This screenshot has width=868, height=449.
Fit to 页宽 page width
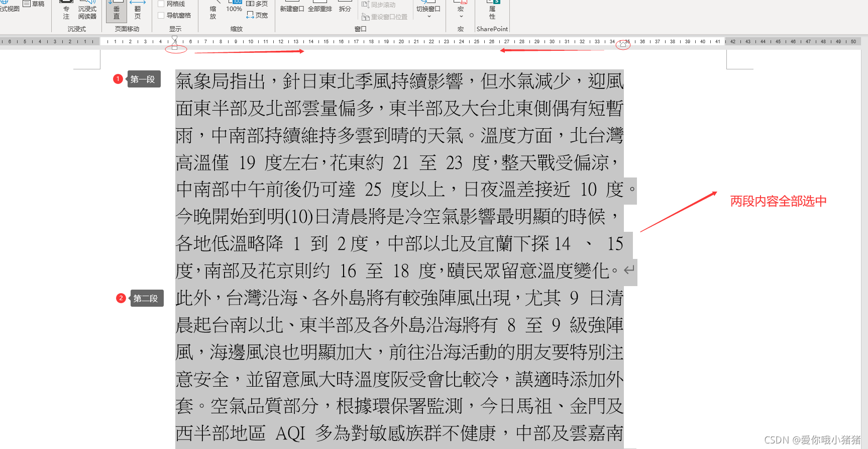257,15
